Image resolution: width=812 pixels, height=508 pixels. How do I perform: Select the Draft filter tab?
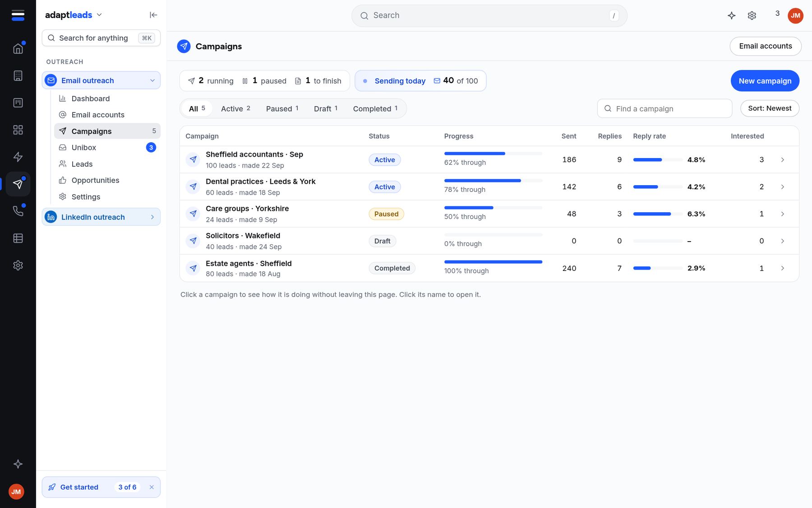tap(326, 108)
